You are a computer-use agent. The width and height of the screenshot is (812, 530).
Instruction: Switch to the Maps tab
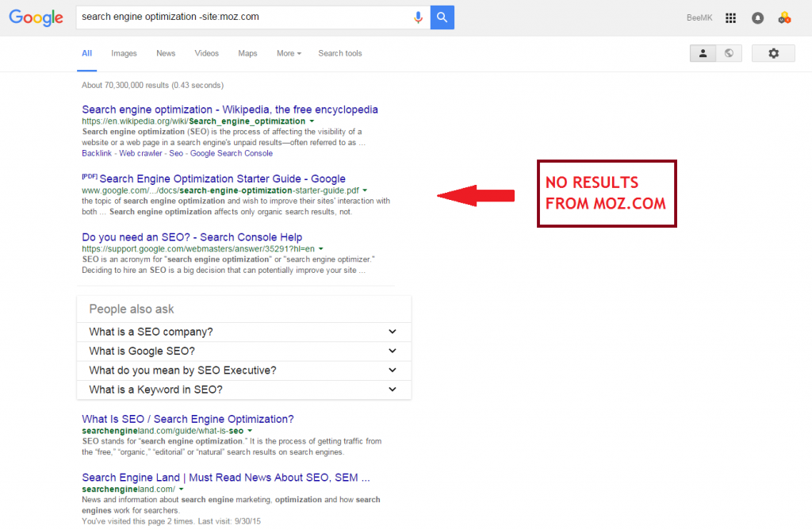coord(247,53)
